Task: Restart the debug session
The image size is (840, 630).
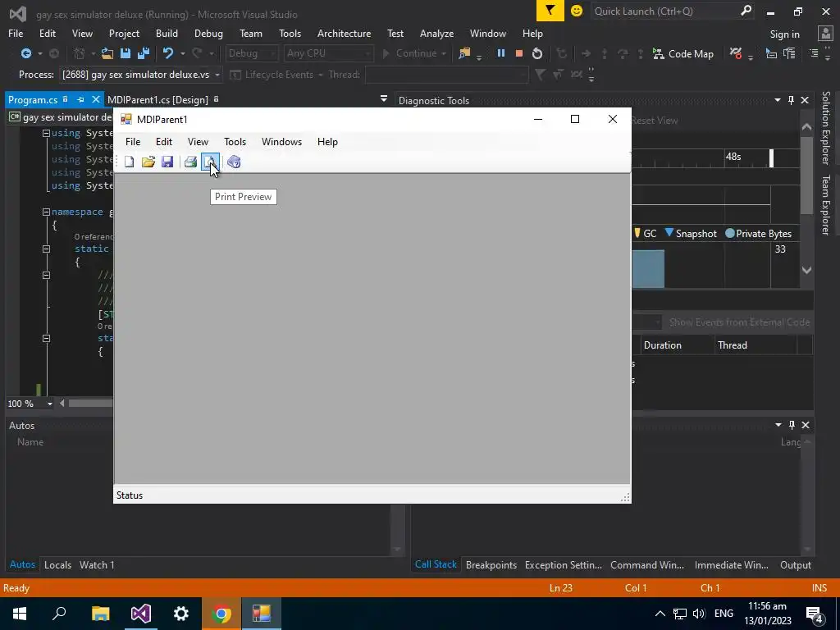Action: pyautogui.click(x=536, y=53)
